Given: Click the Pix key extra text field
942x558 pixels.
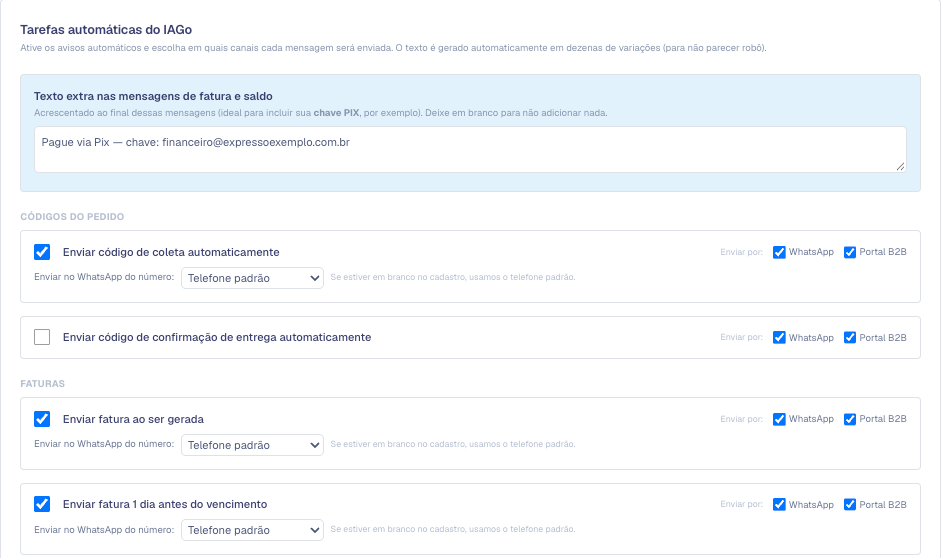Looking at the screenshot, I should pyautogui.click(x=470, y=150).
